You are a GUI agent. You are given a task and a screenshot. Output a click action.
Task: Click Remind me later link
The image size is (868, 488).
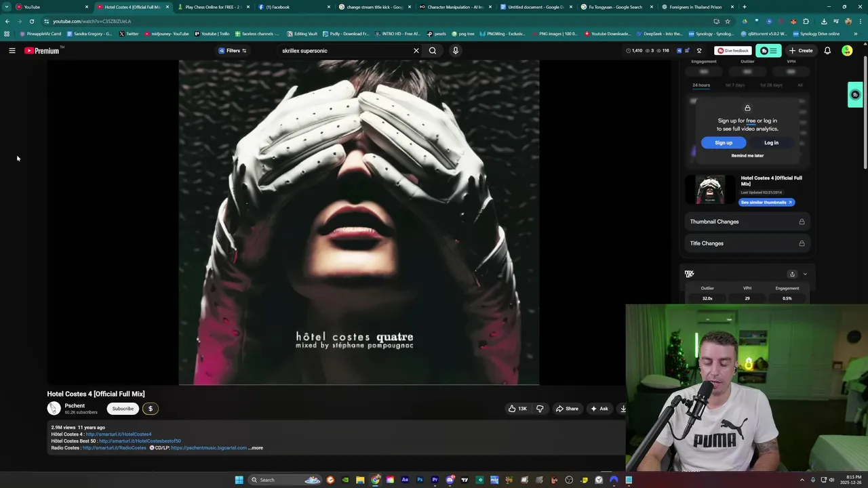pos(747,156)
